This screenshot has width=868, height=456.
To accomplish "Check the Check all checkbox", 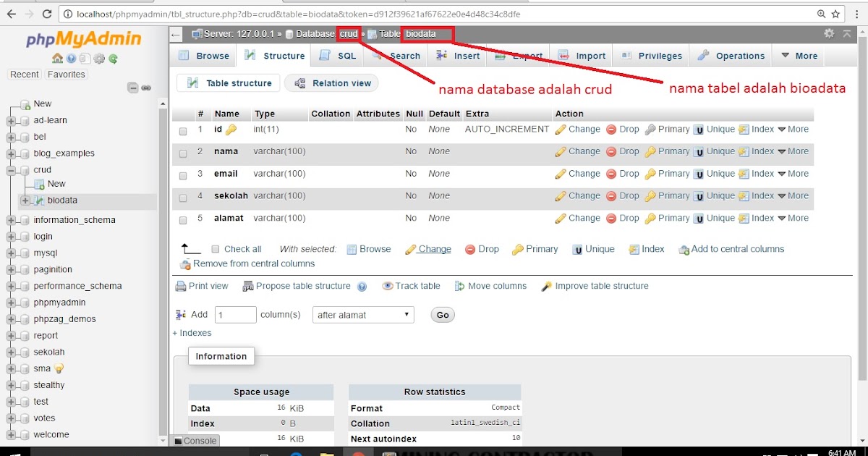I will (x=214, y=248).
